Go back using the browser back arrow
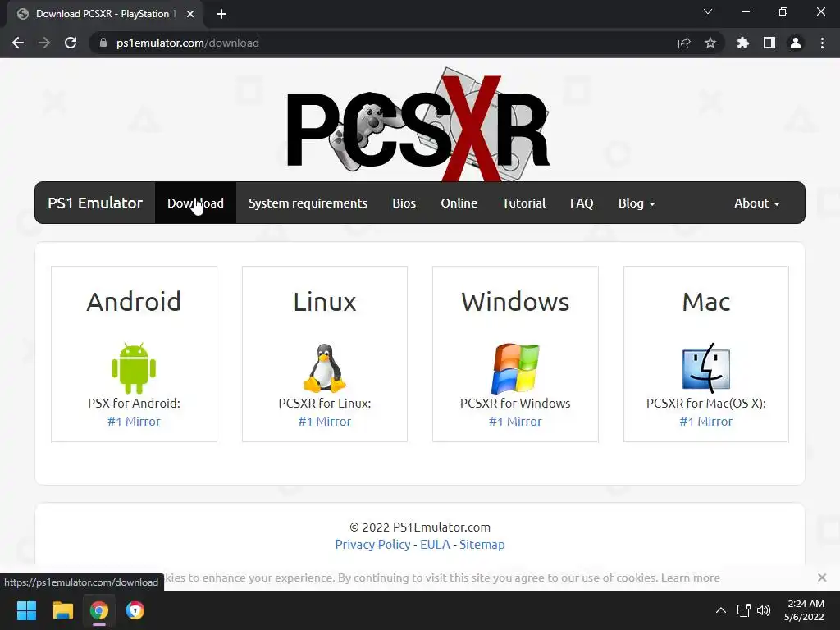Viewport: 840px width, 630px height. point(18,43)
